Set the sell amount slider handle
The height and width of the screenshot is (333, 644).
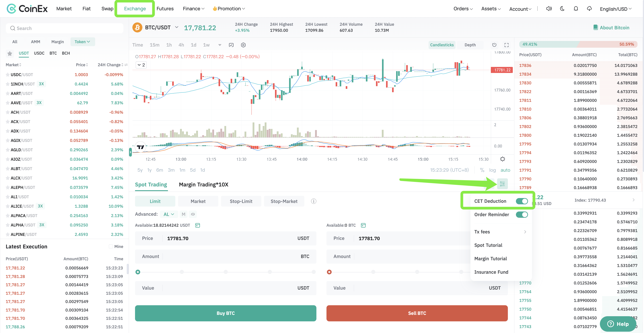pos(329,272)
